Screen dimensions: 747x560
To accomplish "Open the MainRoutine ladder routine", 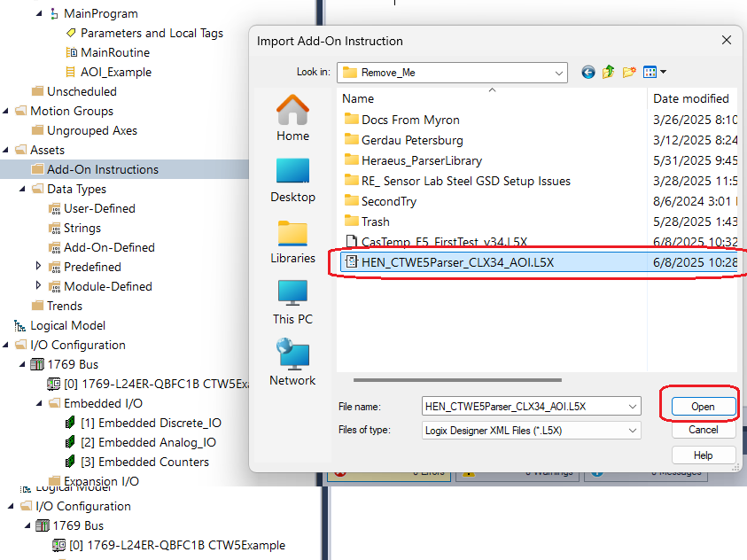I will (108, 52).
